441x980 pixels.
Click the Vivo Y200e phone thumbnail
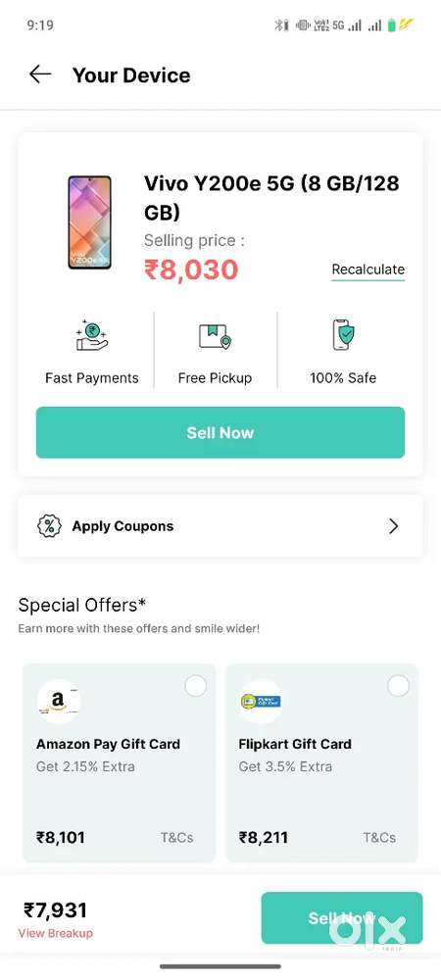coord(90,222)
